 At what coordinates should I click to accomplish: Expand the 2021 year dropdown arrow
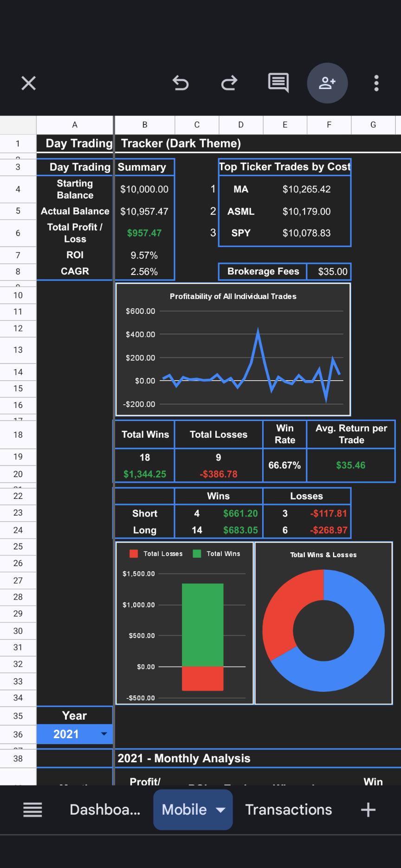click(x=104, y=734)
